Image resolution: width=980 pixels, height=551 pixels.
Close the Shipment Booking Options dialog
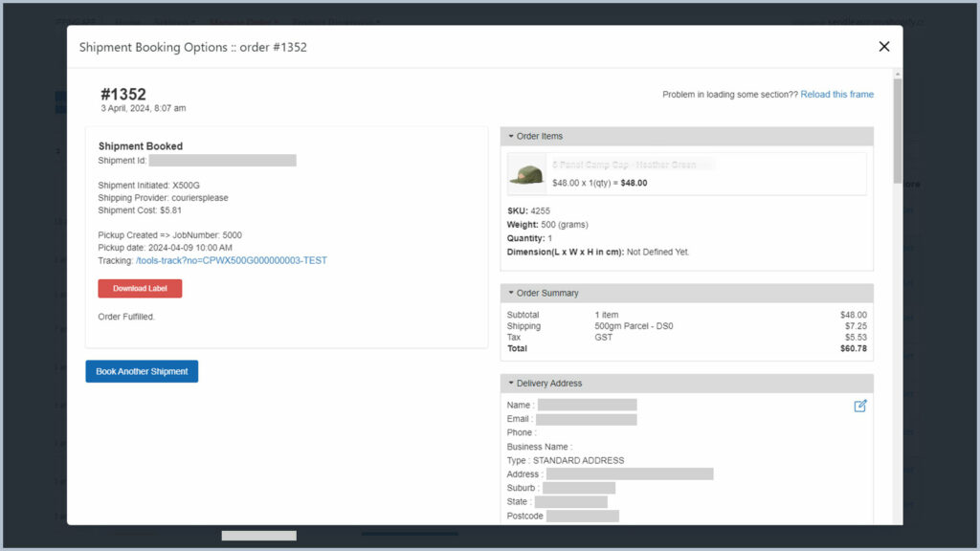883,47
